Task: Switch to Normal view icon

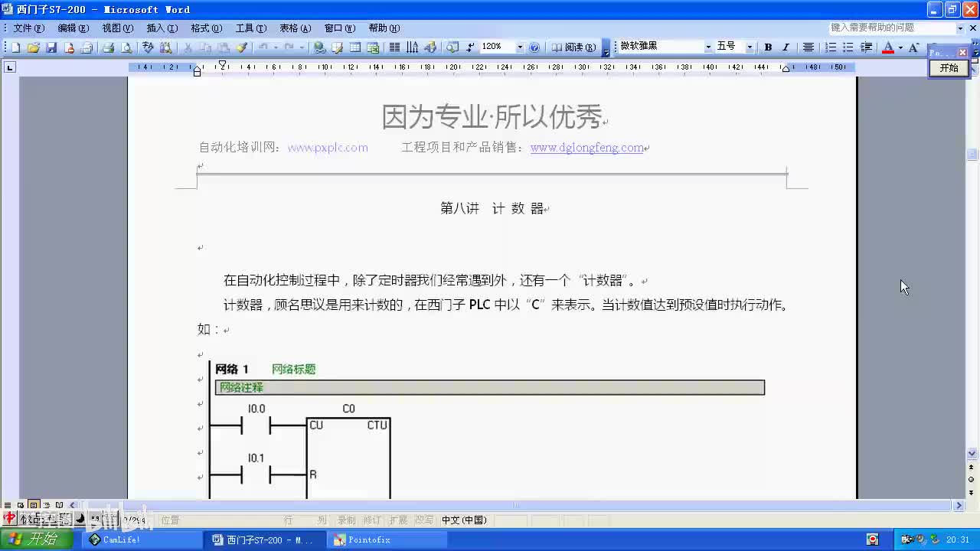Action: (x=8, y=505)
